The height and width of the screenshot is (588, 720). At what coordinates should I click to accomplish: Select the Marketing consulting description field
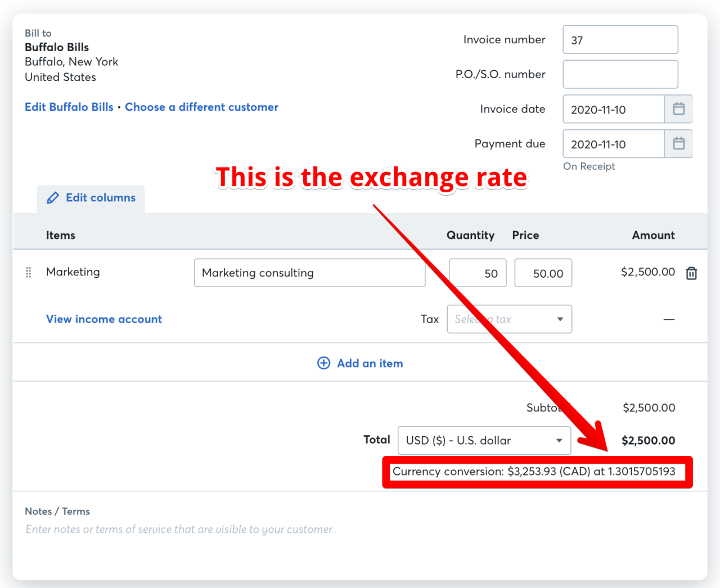click(x=309, y=273)
